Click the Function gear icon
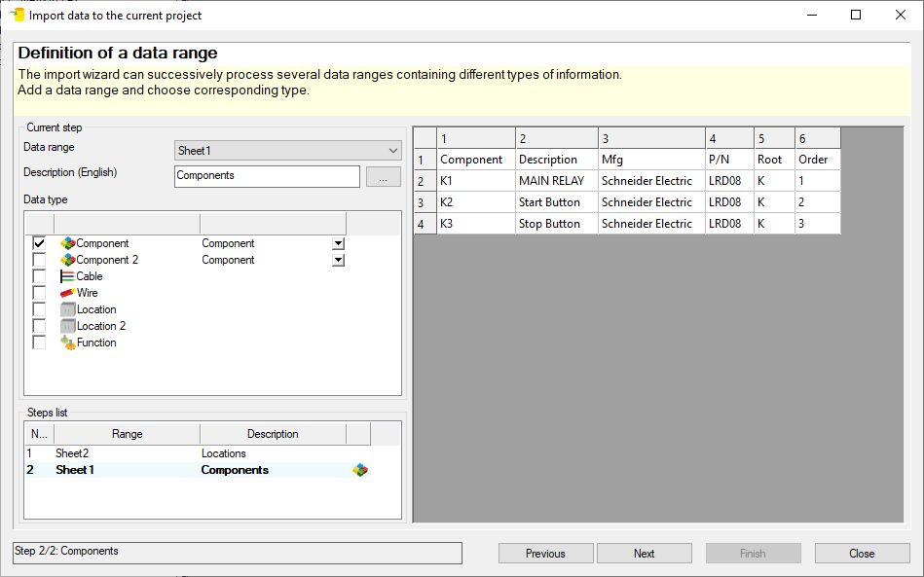The height and width of the screenshot is (577, 924). click(68, 343)
